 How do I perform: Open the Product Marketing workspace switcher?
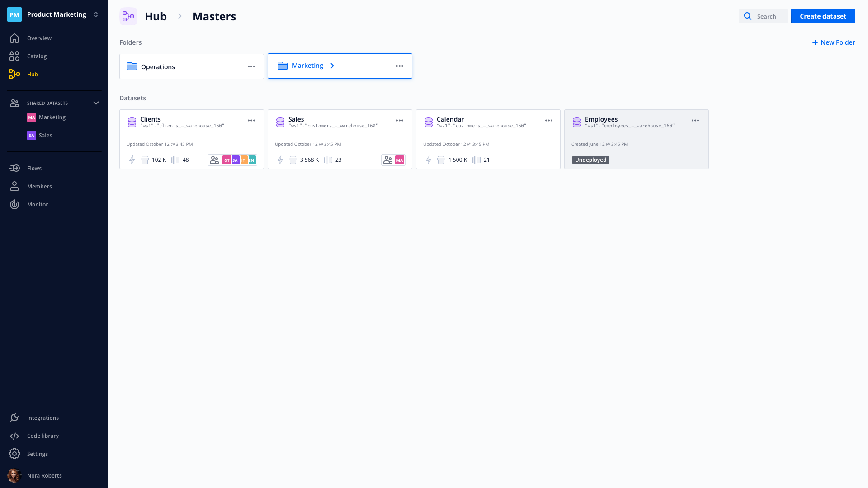click(96, 14)
